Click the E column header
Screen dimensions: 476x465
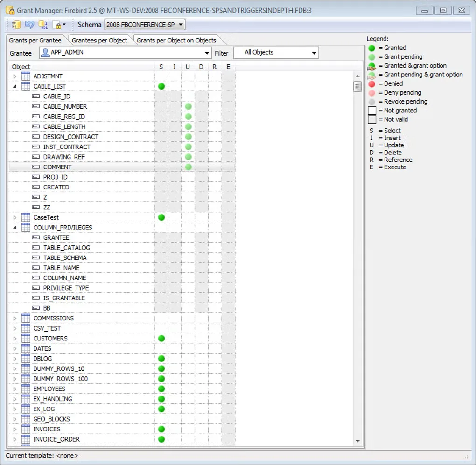[x=228, y=67]
